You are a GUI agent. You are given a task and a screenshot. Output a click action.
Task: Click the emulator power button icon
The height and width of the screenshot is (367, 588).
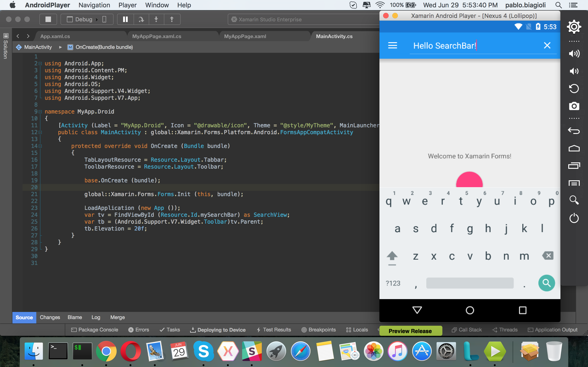click(574, 218)
